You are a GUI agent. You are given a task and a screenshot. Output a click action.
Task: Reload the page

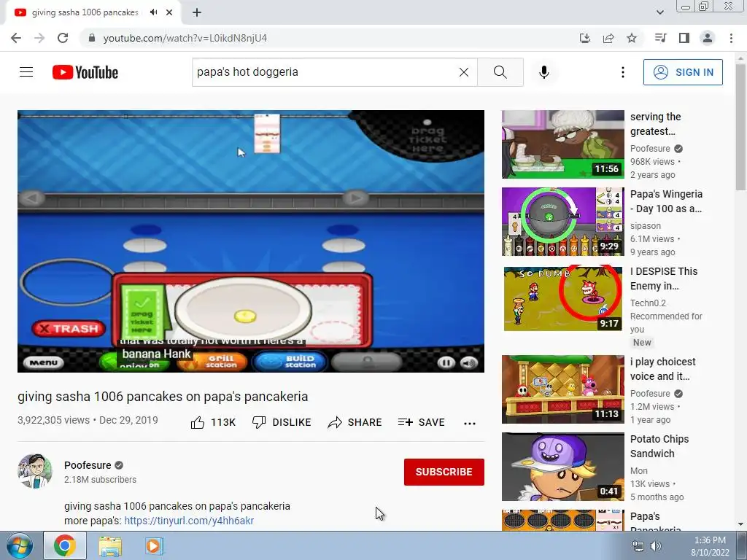[x=63, y=38]
